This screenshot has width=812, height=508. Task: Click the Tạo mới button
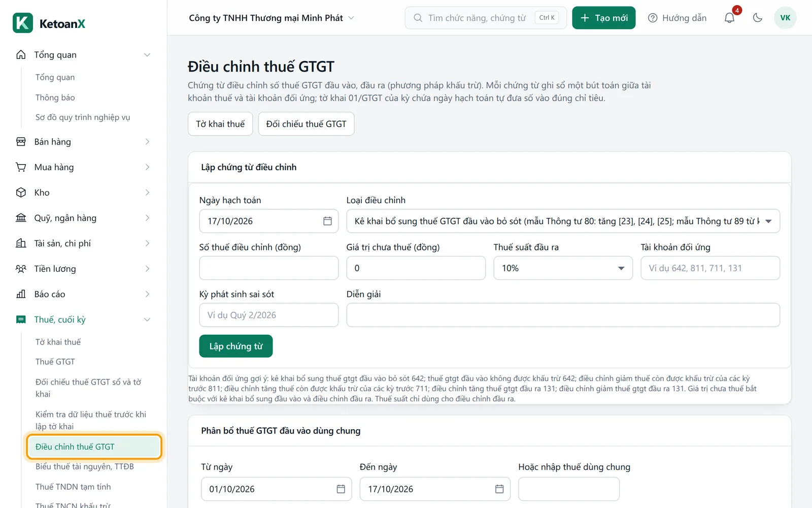click(x=603, y=18)
